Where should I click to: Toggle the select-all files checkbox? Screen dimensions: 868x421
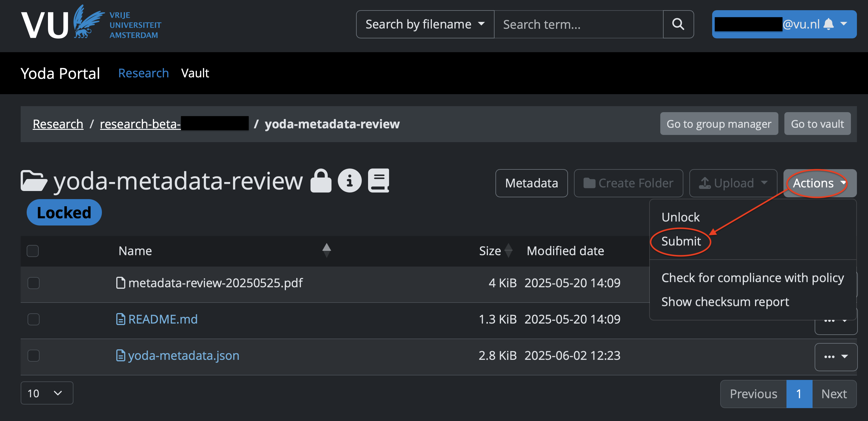pyautogui.click(x=33, y=251)
